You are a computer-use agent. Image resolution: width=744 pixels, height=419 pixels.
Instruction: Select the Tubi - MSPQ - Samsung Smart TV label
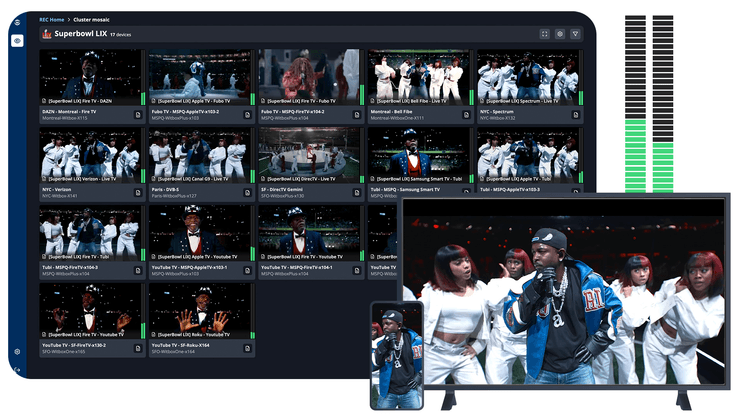pyautogui.click(x=405, y=189)
